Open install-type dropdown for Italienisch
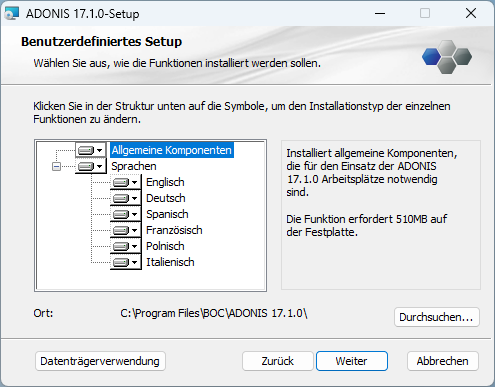495x387 pixels. [126, 262]
